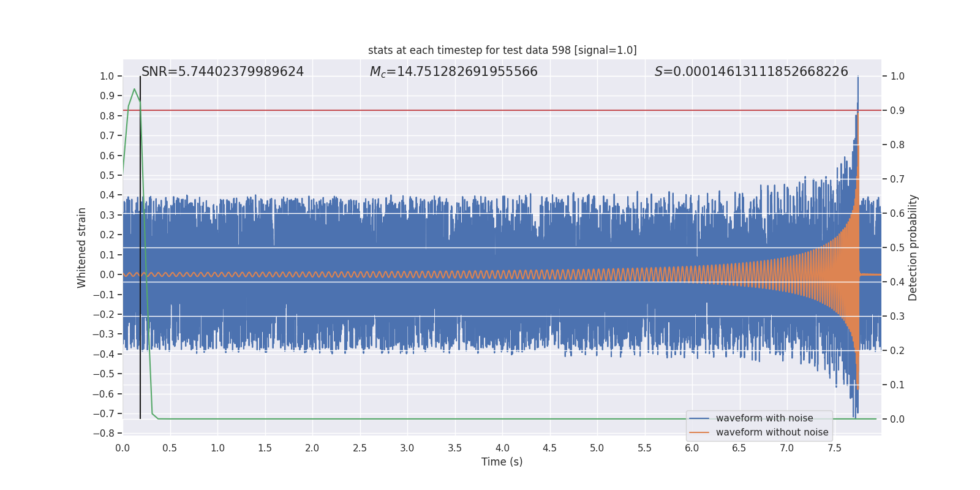Image resolution: width=980 pixels, height=490 pixels.
Task: Click the 1.0 tick on left strain axis
Action: click(107, 77)
